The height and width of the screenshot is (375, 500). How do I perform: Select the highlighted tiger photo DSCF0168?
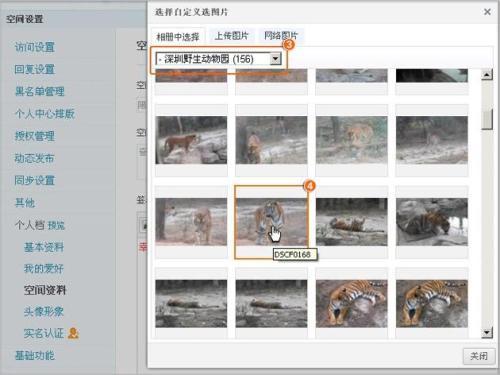tap(271, 222)
